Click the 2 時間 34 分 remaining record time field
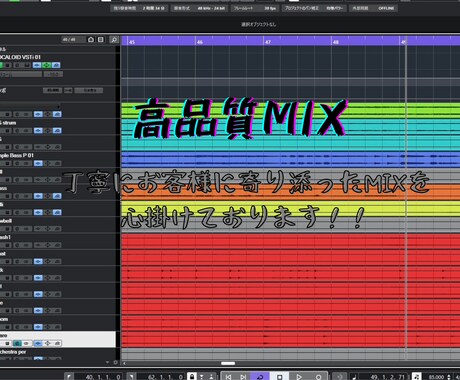This screenshot has width=460, height=380. point(139,8)
